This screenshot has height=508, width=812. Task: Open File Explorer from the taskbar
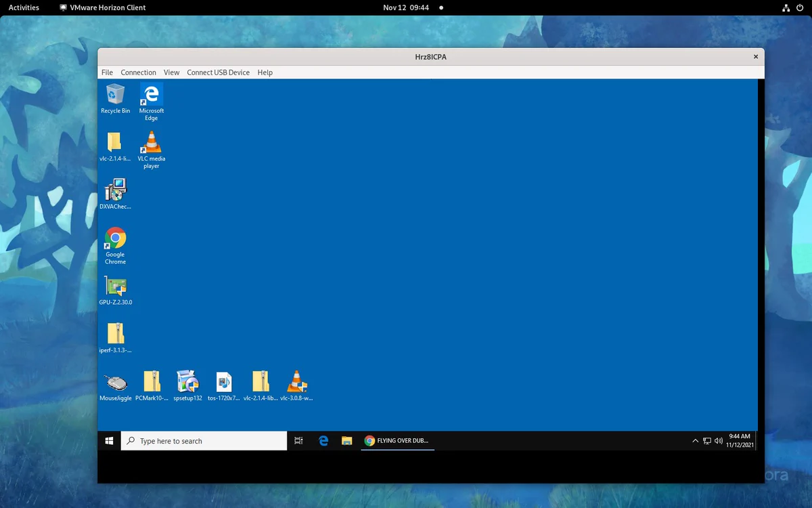tap(346, 441)
